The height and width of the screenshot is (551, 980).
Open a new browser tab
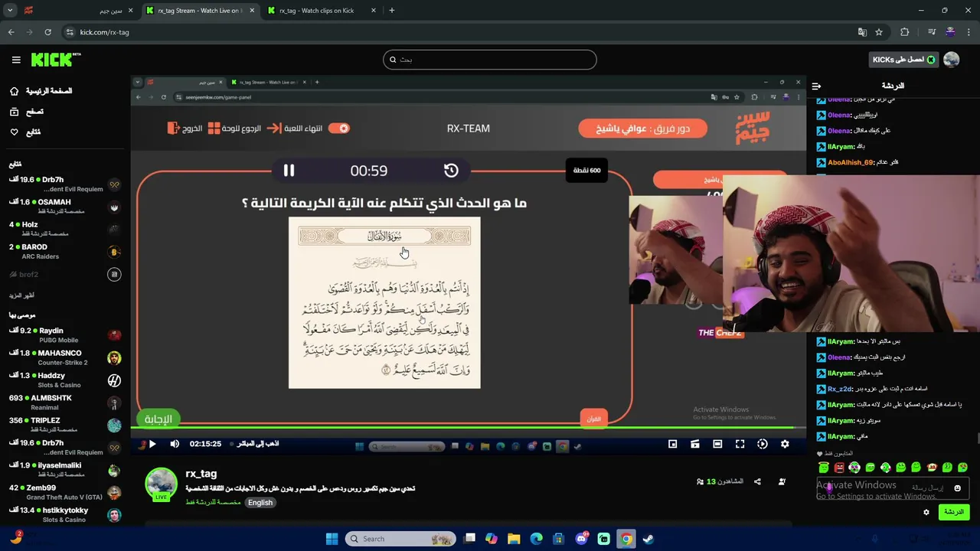tap(392, 11)
